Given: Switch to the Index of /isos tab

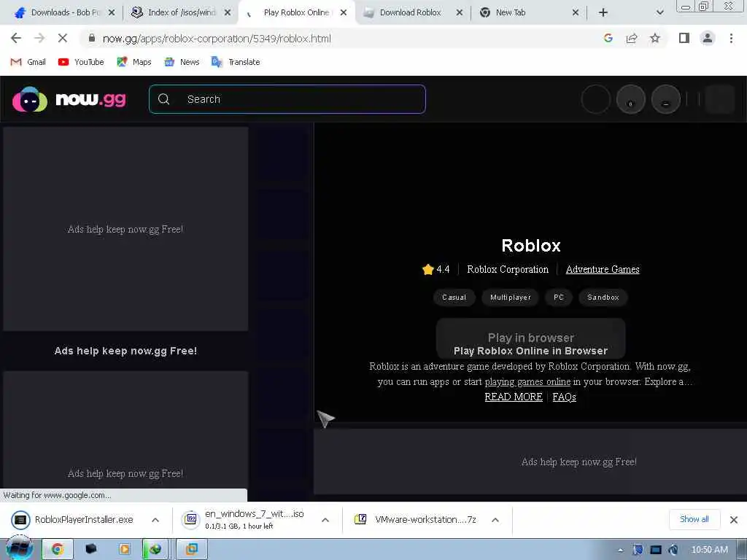Looking at the screenshot, I should [x=181, y=12].
